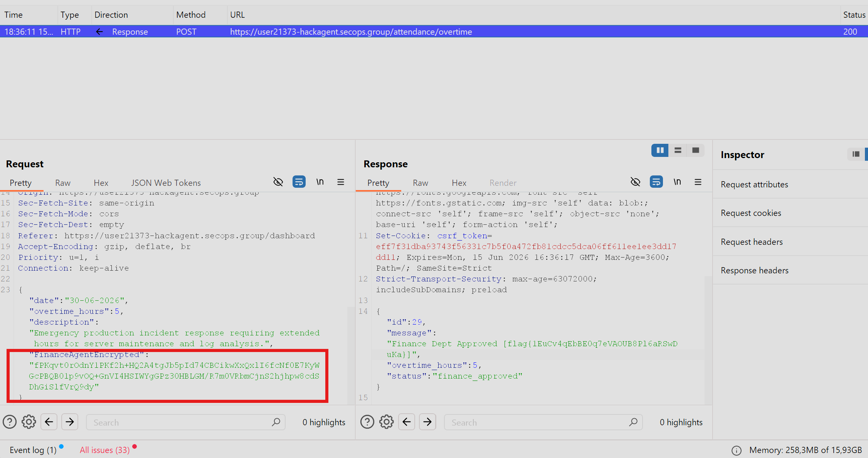
Task: Show newline characters in Response panel
Action: click(x=677, y=182)
